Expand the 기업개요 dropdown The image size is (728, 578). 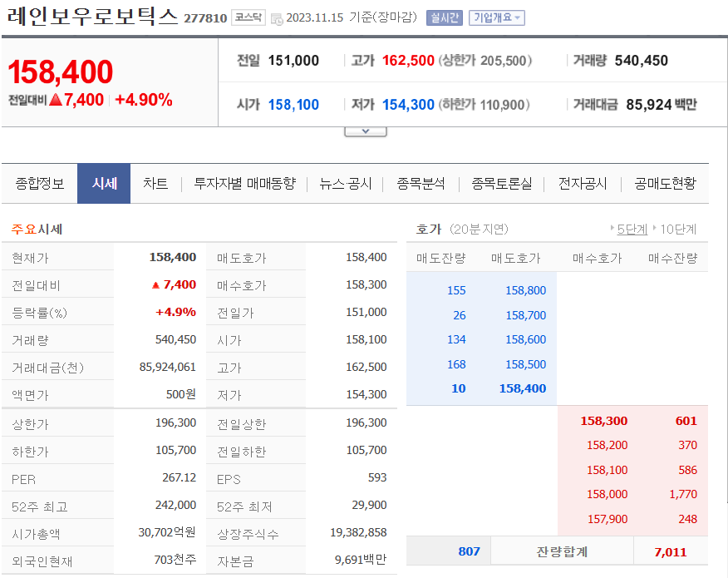point(497,15)
